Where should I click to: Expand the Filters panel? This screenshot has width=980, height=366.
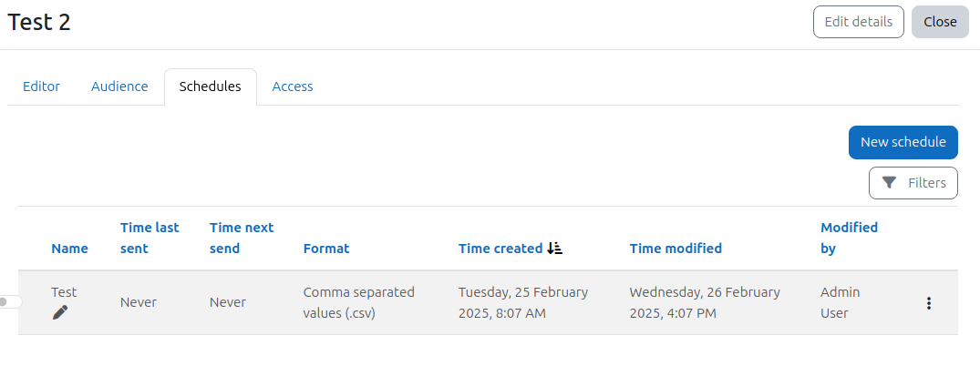point(913,183)
